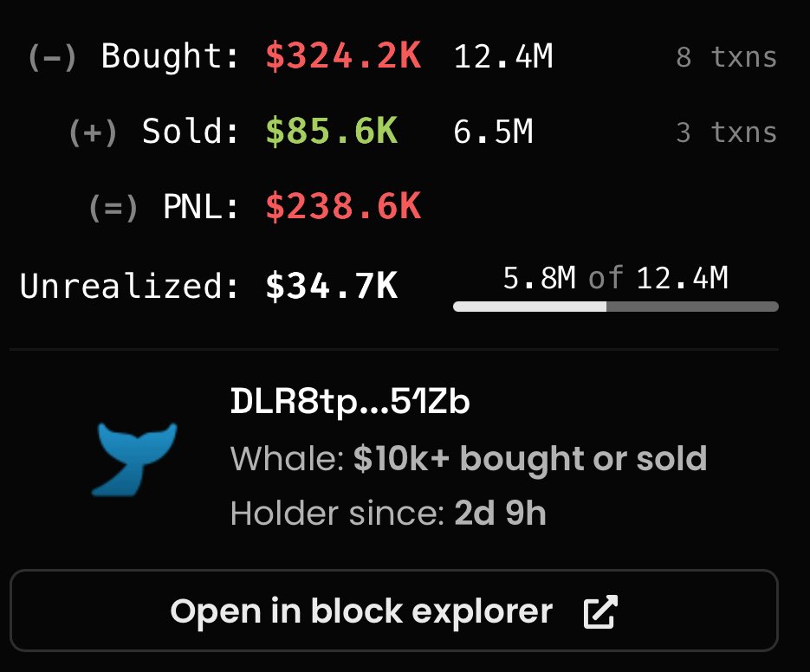Click the 12.4M bought token amount
Viewport: 810px width, 672px height.
point(503,56)
